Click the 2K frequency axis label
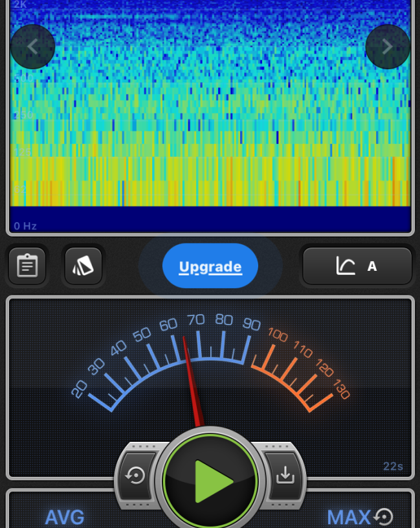Screen dimensions: 420x528 tap(20, 5)
